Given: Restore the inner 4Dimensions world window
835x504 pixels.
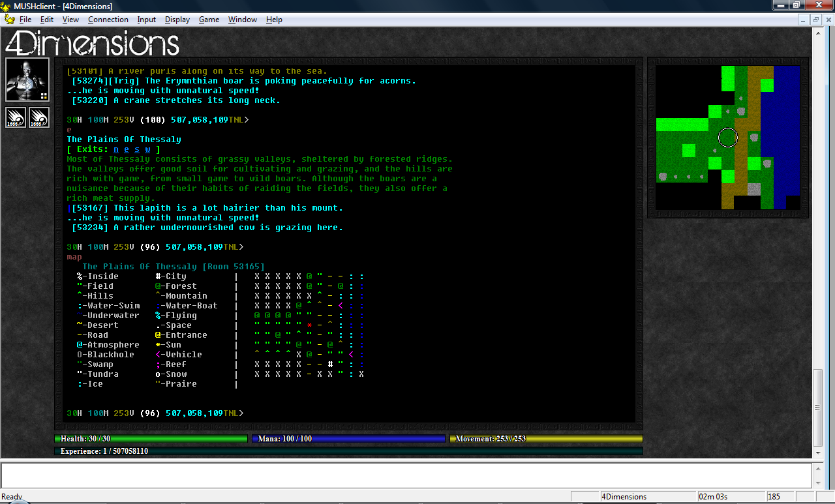Looking at the screenshot, I should (815, 20).
